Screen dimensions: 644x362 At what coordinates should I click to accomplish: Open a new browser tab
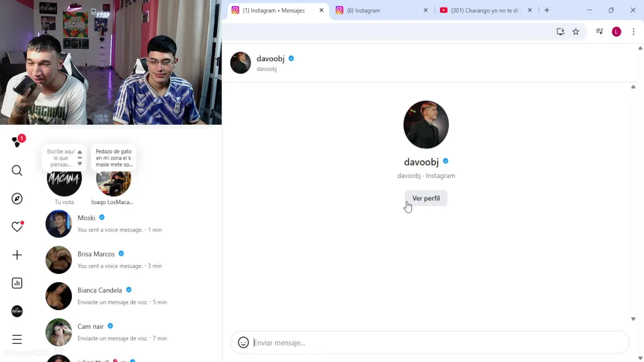coord(547,10)
